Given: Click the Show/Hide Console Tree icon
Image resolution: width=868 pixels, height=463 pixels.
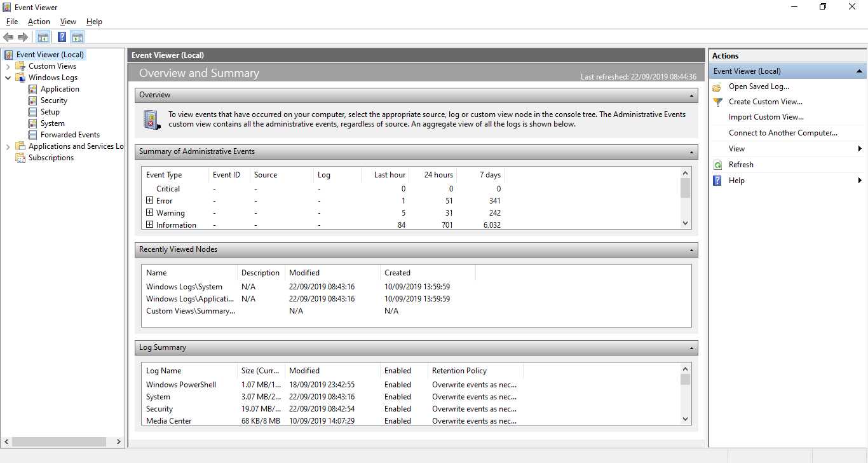Looking at the screenshot, I should [x=43, y=37].
